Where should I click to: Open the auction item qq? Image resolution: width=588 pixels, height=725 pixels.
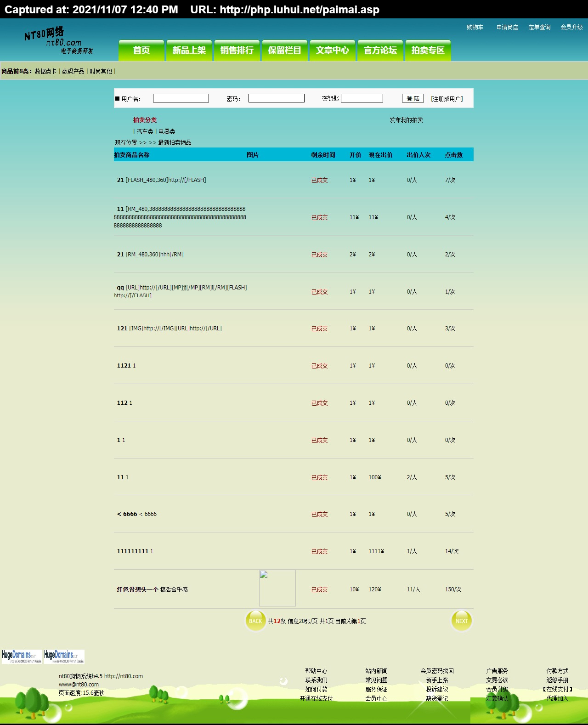(x=120, y=288)
